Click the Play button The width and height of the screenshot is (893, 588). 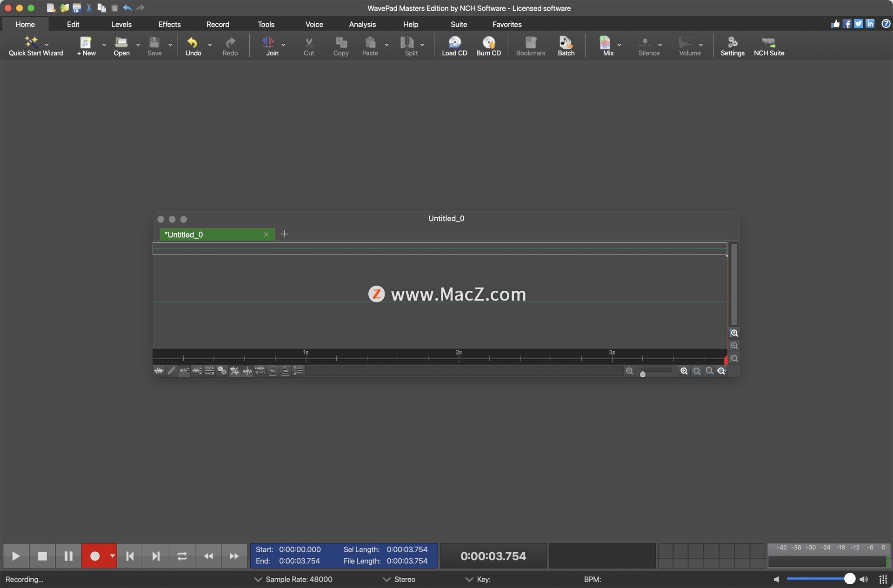tap(16, 556)
